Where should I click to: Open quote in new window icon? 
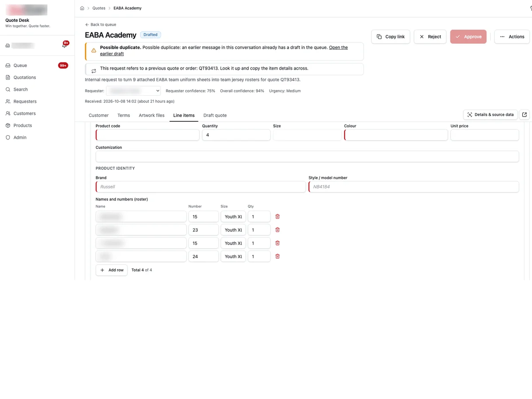[x=524, y=115]
